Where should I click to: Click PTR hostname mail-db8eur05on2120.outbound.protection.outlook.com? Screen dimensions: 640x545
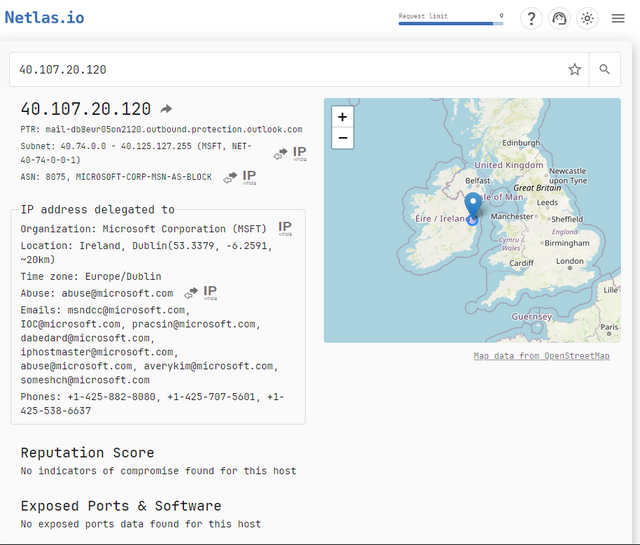[174, 129]
